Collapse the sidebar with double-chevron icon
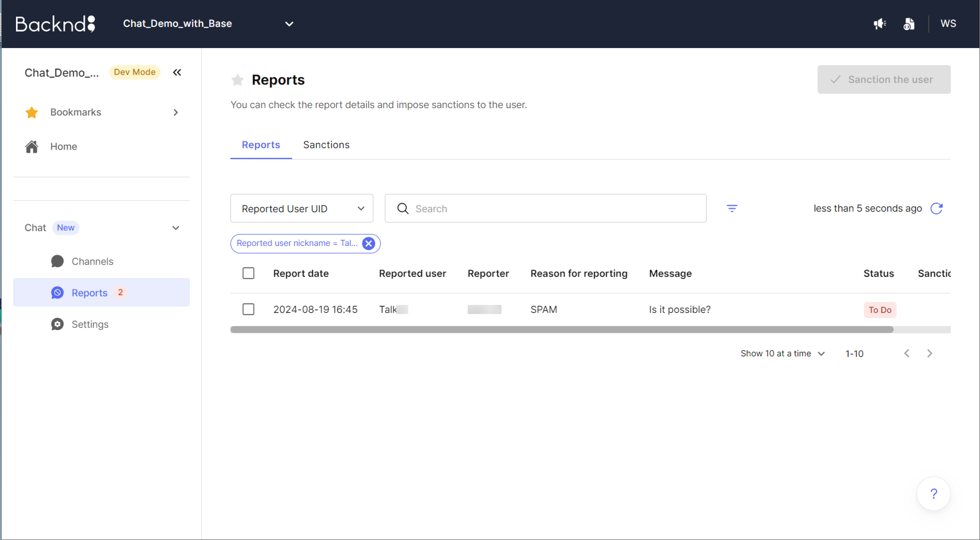 (177, 72)
